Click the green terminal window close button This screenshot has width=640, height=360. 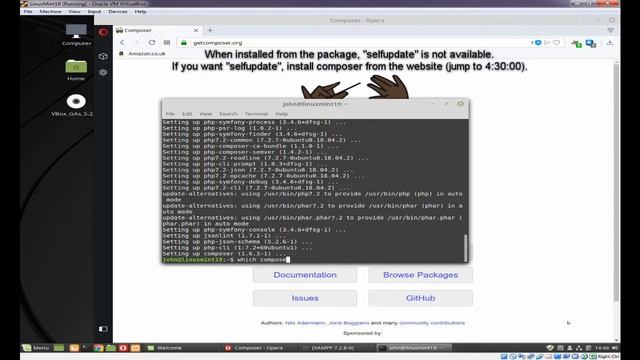460,104
